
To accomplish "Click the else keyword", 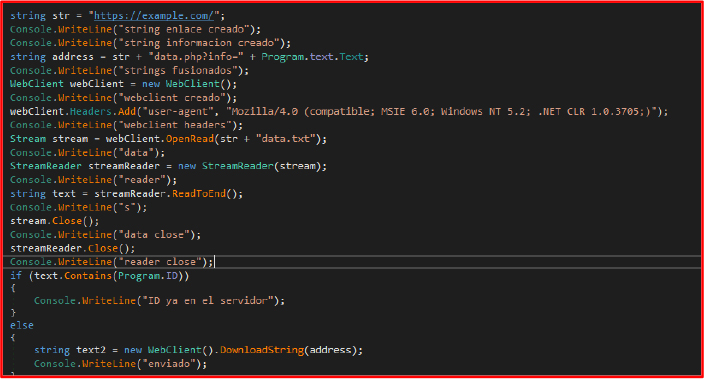I will coord(22,325).
